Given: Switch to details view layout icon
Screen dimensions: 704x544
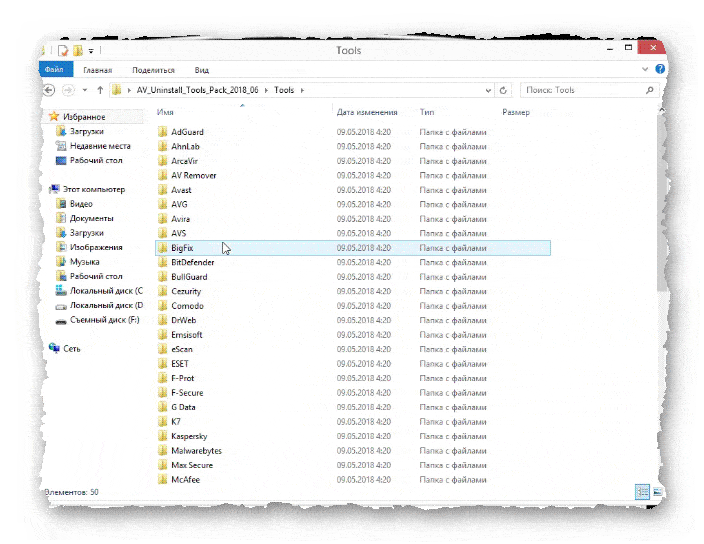Looking at the screenshot, I should (642, 492).
